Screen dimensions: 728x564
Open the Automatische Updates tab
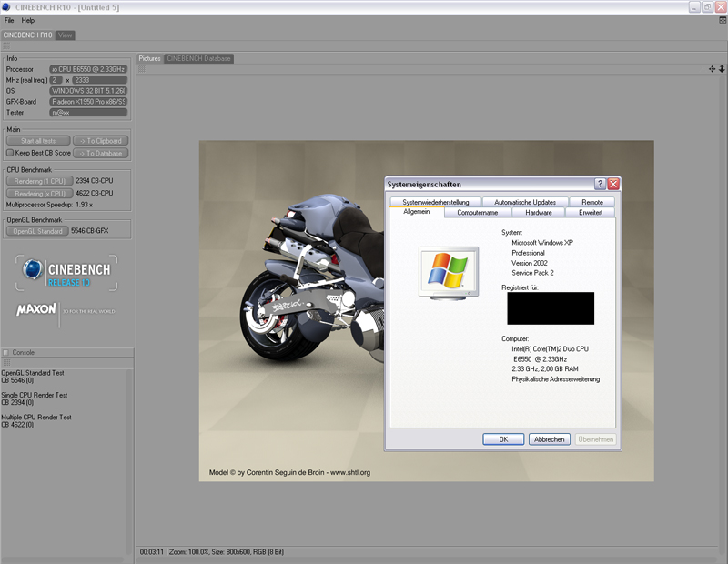[x=525, y=202]
